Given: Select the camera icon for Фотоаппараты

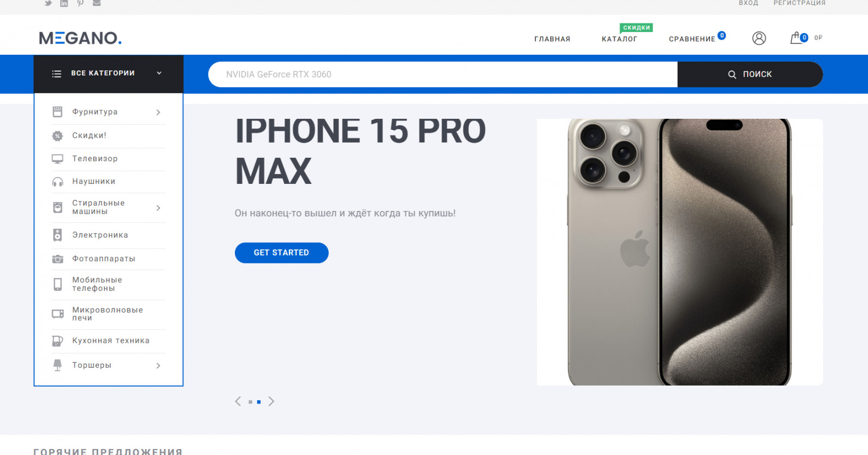Looking at the screenshot, I should [58, 259].
